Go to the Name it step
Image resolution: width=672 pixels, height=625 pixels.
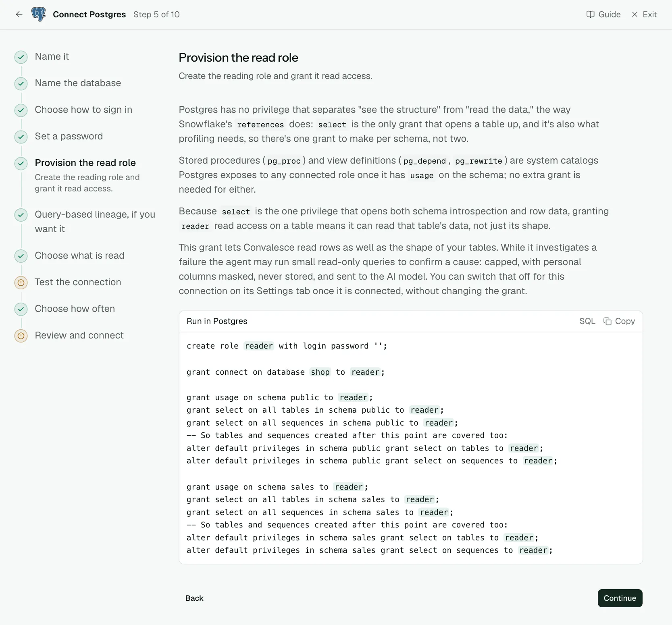click(x=52, y=56)
